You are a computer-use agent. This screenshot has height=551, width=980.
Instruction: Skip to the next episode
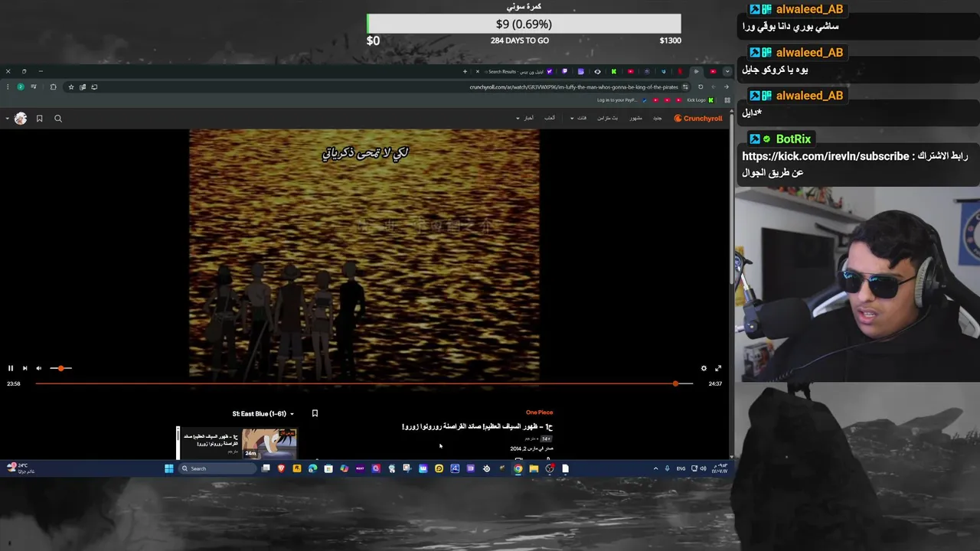tap(24, 368)
